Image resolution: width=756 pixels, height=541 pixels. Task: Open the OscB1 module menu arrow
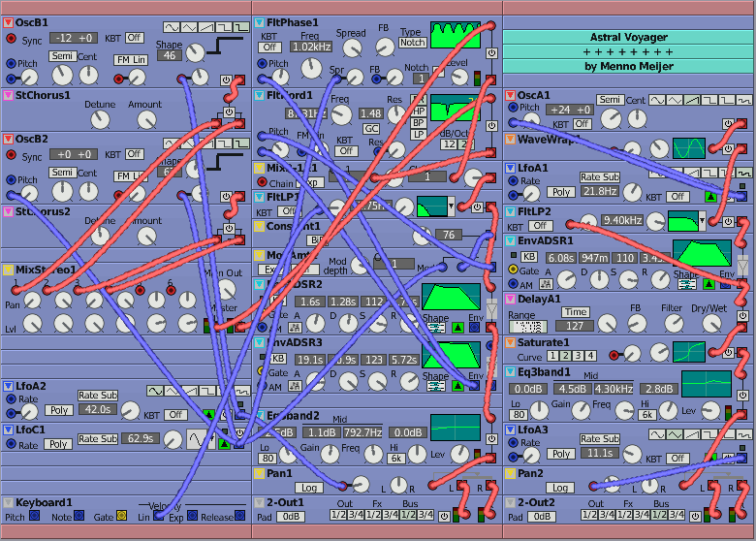coord(8,22)
